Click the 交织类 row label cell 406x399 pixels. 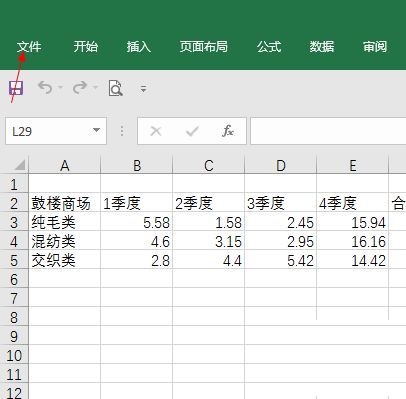(65, 260)
